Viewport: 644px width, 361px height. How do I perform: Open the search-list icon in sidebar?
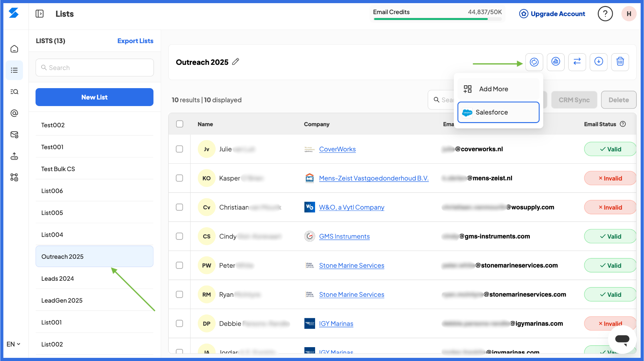14,92
